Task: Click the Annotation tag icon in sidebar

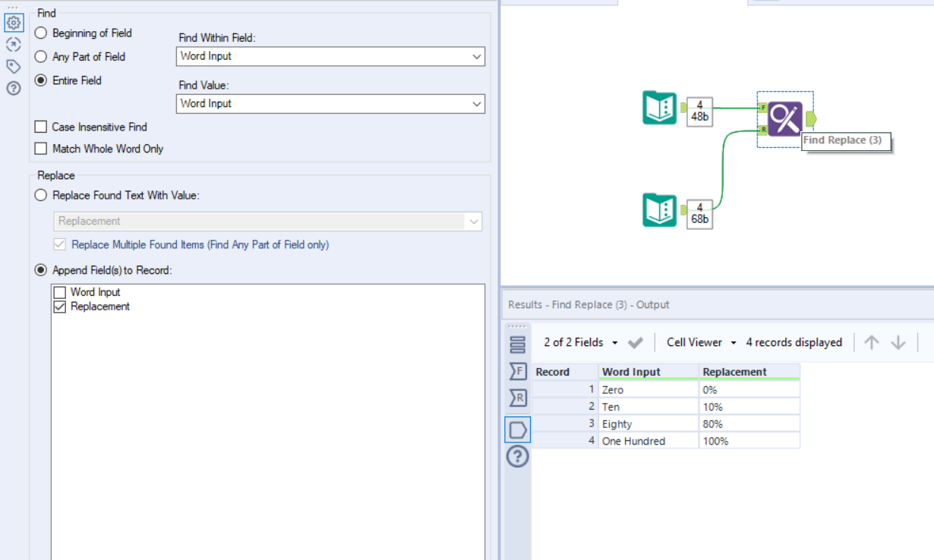Action: point(13,66)
